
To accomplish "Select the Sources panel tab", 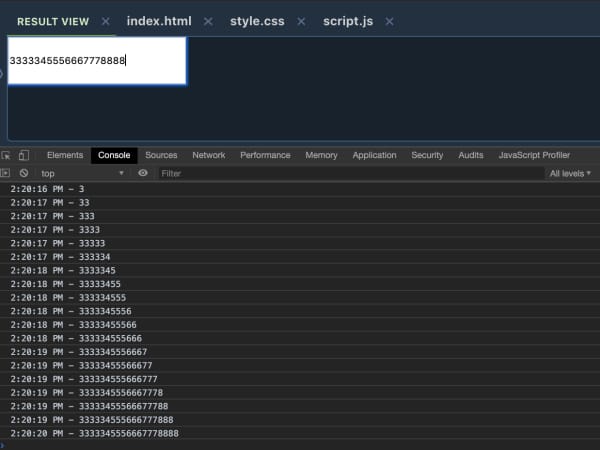I will click(x=161, y=155).
